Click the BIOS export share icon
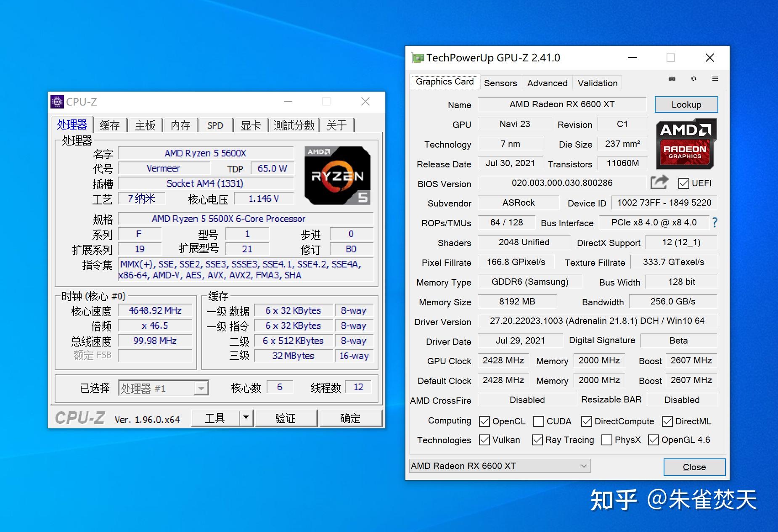 tap(659, 183)
